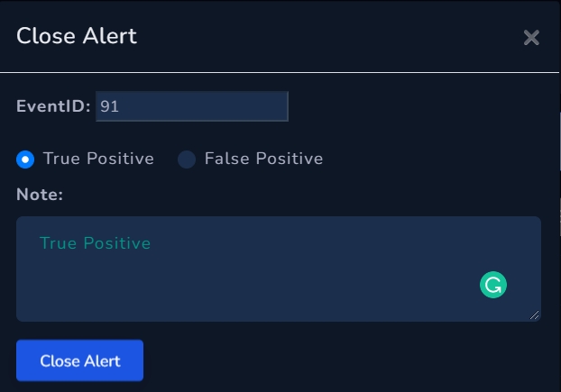Click the number 91 in EventID
This screenshot has width=561, height=392.
tap(110, 106)
